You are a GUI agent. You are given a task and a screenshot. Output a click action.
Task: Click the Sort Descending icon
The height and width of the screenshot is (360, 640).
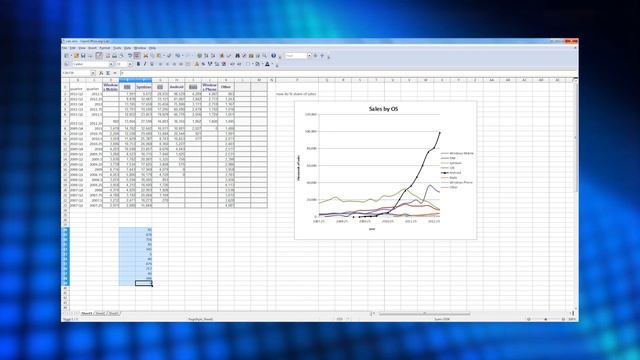click(213, 56)
